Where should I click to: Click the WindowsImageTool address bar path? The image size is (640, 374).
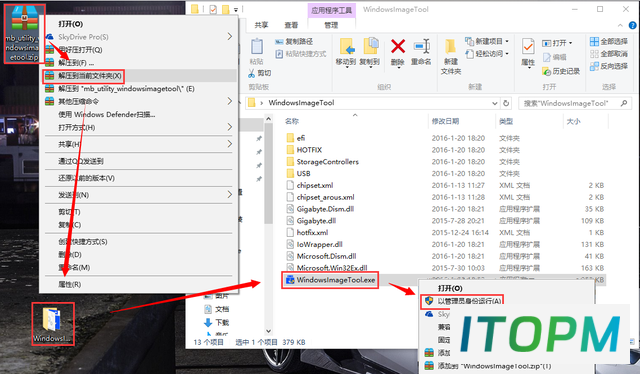(301, 103)
